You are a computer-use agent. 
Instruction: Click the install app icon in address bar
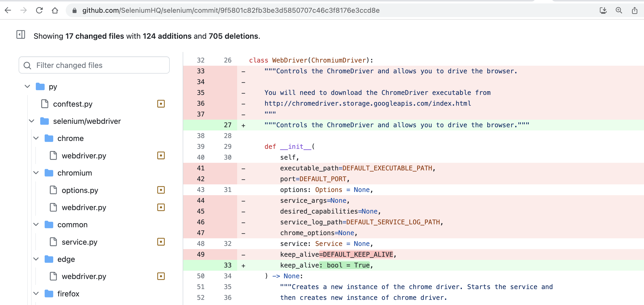pyautogui.click(x=603, y=10)
